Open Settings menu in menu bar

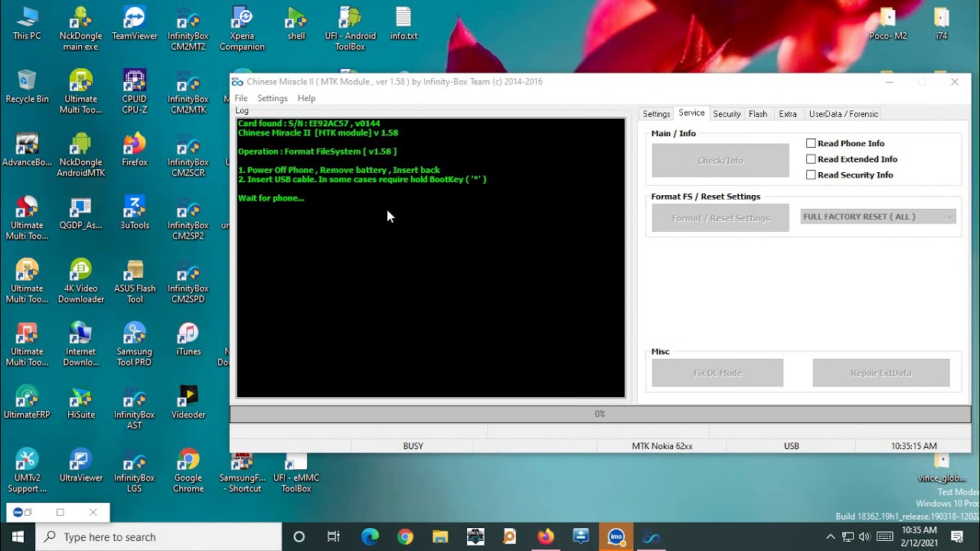[273, 98]
